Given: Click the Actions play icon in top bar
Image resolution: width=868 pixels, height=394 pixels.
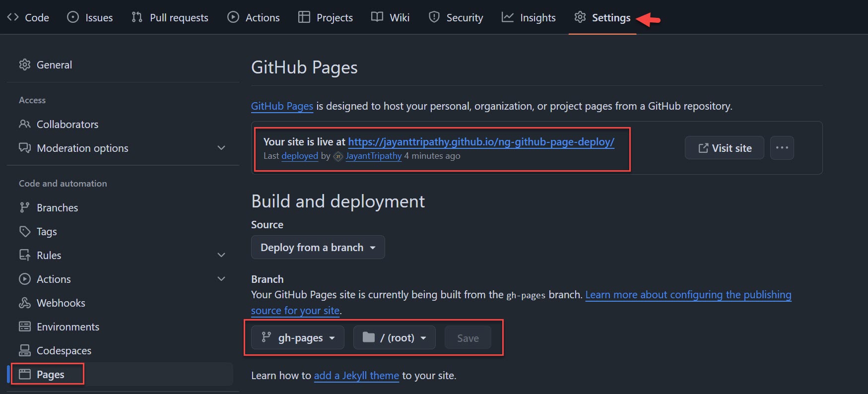Looking at the screenshot, I should (x=233, y=17).
